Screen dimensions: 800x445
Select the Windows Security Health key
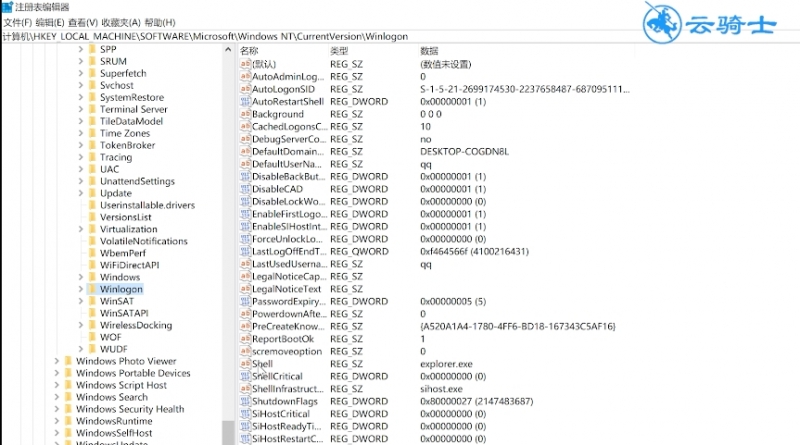tap(130, 409)
